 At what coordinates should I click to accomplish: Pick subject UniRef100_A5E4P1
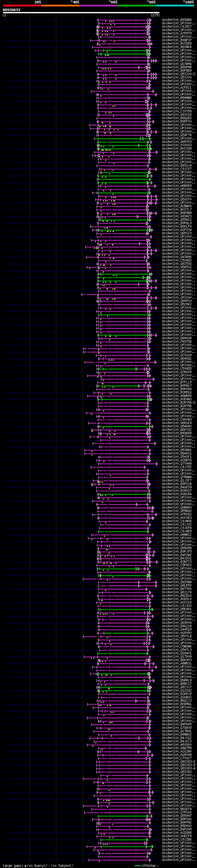[177, 609]
